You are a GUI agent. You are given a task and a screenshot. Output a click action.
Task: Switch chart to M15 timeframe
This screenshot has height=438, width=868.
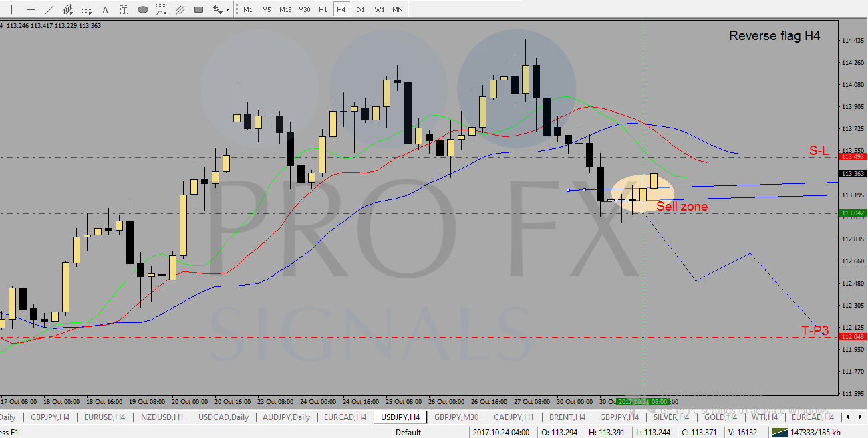point(285,9)
